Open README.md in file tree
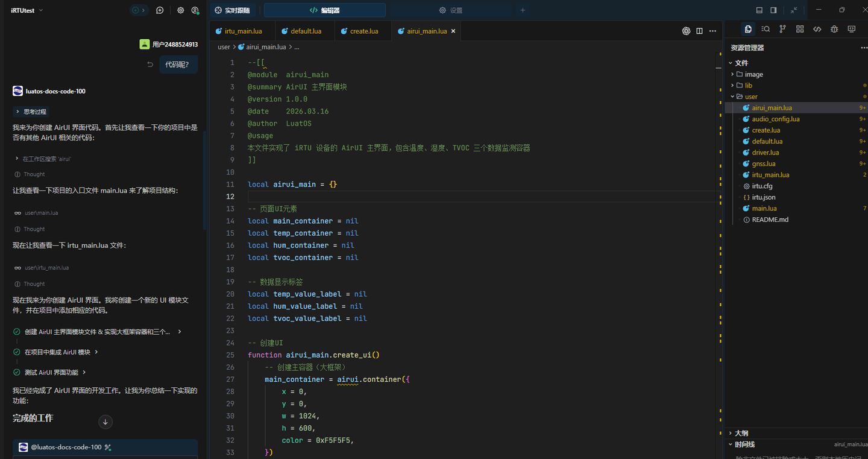868x459 pixels. coord(770,220)
